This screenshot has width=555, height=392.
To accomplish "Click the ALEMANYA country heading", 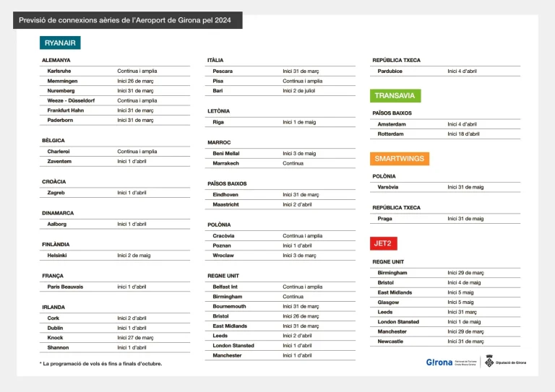I will tap(56, 60).
